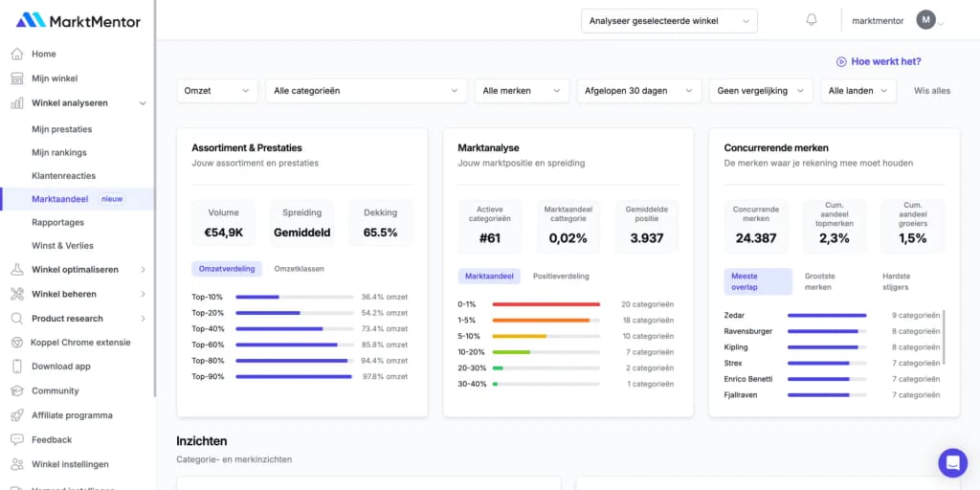The image size is (980, 490).
Task: Open the Omzet metric dropdown
Action: tap(217, 91)
